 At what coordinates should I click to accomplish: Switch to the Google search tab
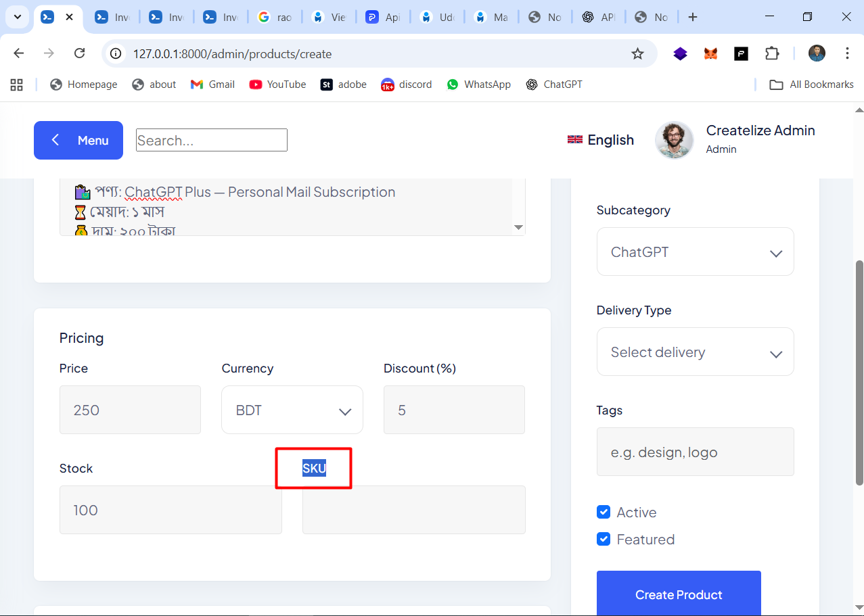pyautogui.click(x=275, y=16)
